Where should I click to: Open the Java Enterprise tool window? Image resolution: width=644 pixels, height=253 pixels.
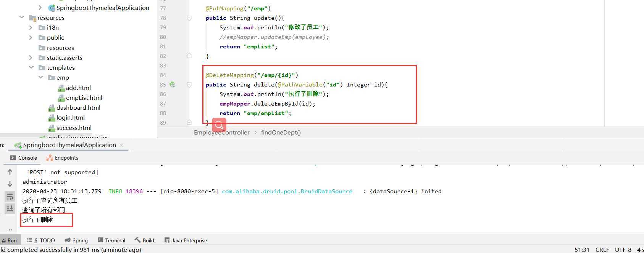pos(186,240)
